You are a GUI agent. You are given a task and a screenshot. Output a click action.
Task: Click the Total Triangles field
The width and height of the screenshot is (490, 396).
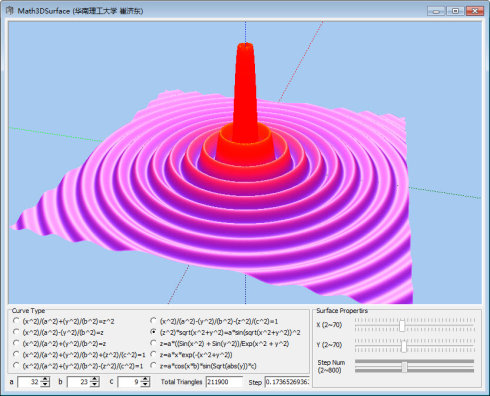[224, 382]
